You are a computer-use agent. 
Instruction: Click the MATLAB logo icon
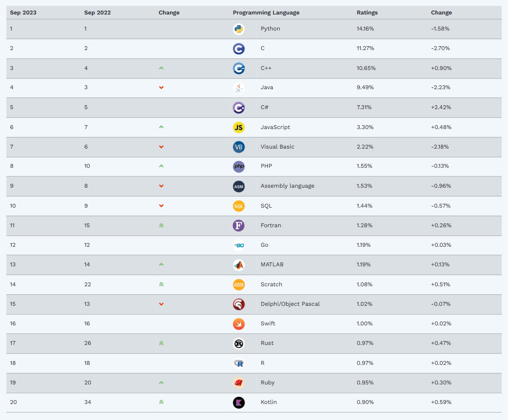[x=239, y=265]
